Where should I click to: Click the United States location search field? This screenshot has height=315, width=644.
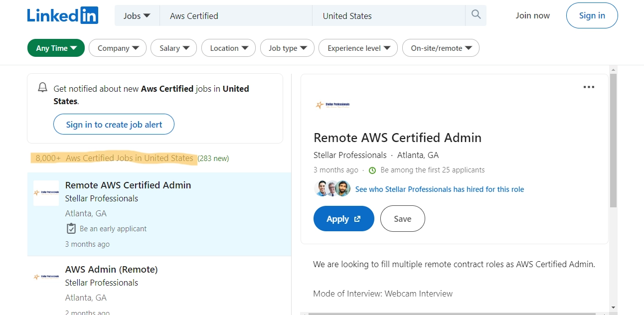388,15
